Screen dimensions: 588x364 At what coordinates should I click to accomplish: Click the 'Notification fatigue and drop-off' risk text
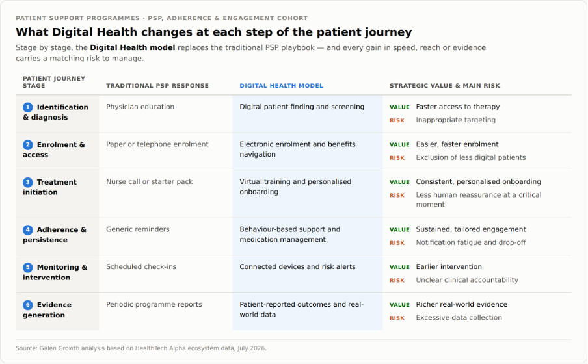tap(471, 242)
